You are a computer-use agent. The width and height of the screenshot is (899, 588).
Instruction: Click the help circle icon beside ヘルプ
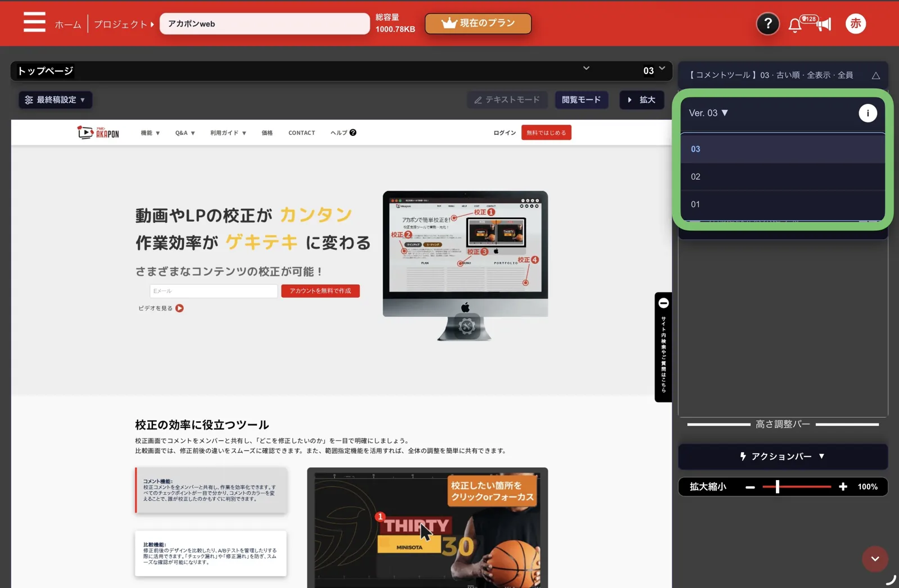click(x=353, y=133)
